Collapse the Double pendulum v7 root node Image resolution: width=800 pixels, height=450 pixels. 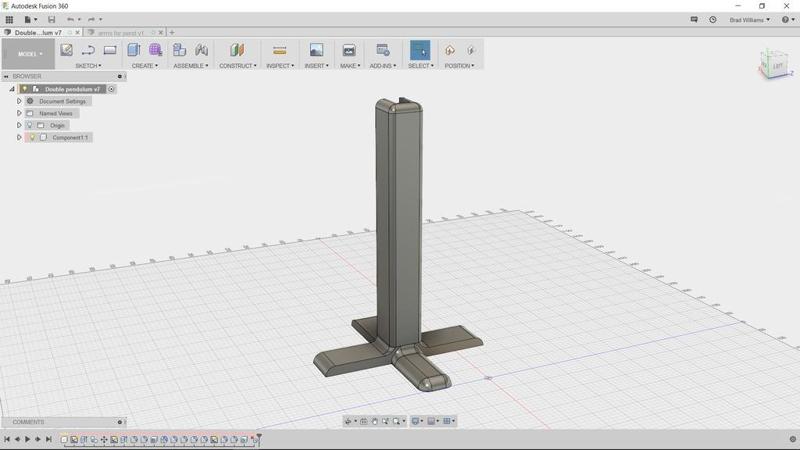(x=12, y=89)
